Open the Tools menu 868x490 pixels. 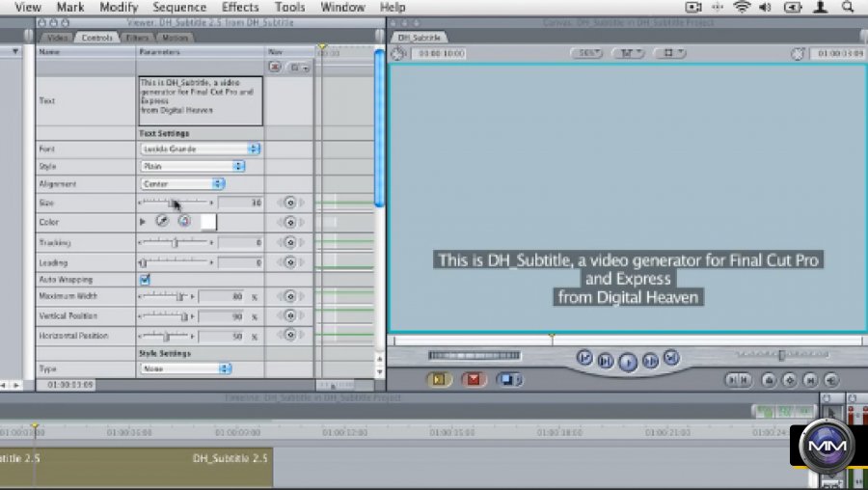click(x=289, y=7)
